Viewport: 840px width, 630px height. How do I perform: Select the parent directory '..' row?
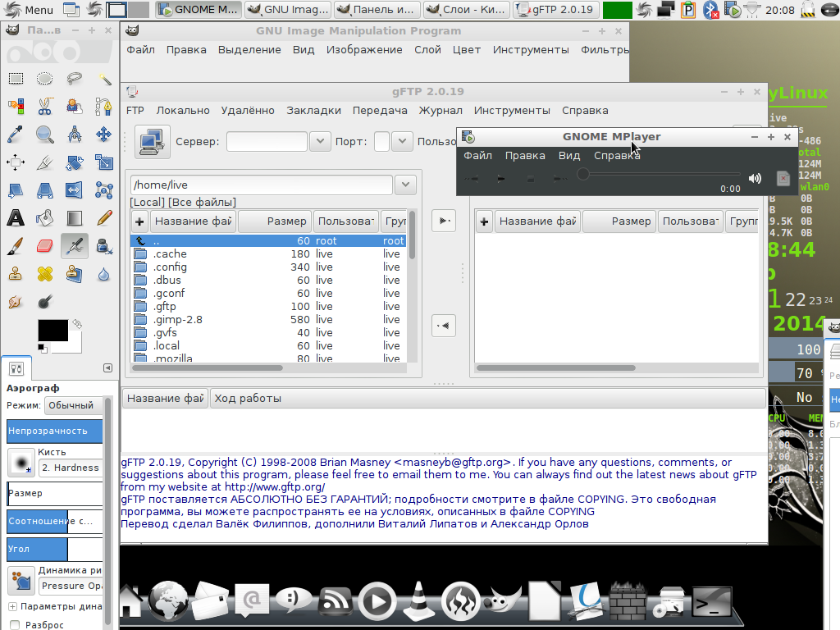[269, 241]
